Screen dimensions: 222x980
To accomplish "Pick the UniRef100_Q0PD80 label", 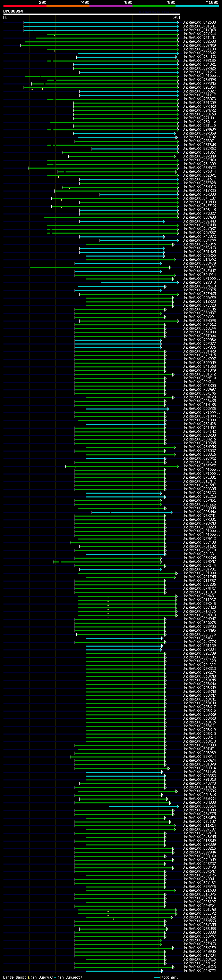I will click(199, 340).
